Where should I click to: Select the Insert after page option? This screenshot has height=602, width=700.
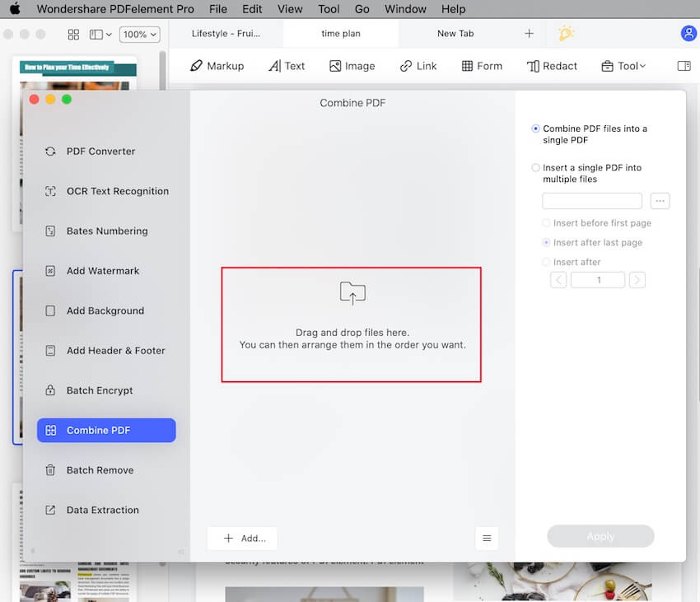pos(545,262)
